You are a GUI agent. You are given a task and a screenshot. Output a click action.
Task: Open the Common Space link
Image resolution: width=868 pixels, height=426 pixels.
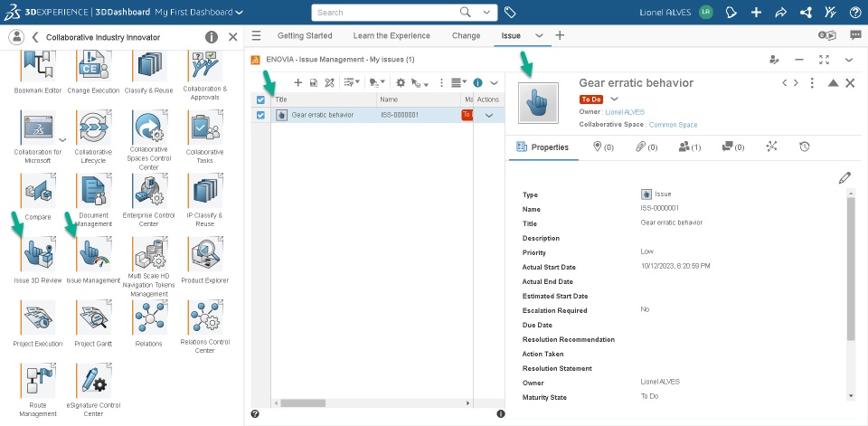(673, 125)
